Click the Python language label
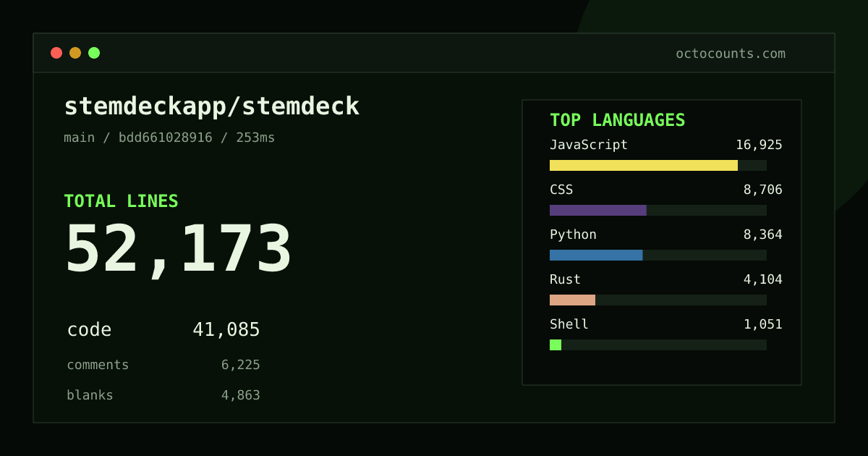Image resolution: width=868 pixels, height=456 pixels. point(573,235)
